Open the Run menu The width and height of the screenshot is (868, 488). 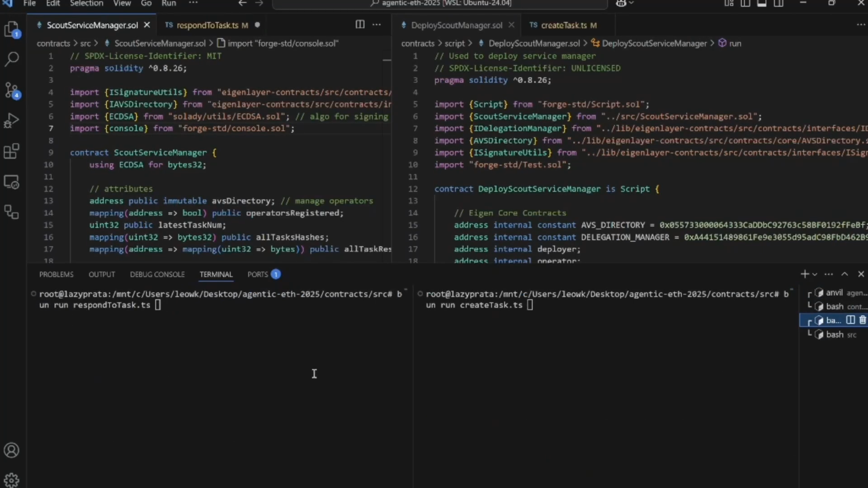pyautogui.click(x=169, y=3)
